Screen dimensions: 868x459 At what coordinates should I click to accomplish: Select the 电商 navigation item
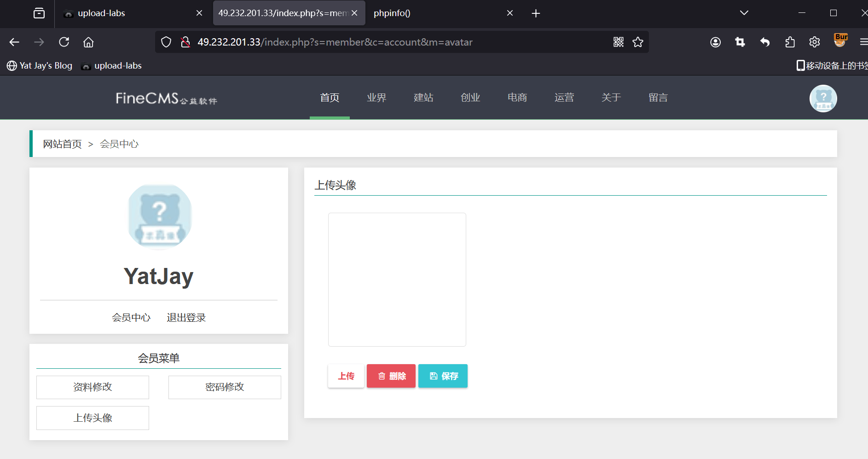(x=517, y=98)
